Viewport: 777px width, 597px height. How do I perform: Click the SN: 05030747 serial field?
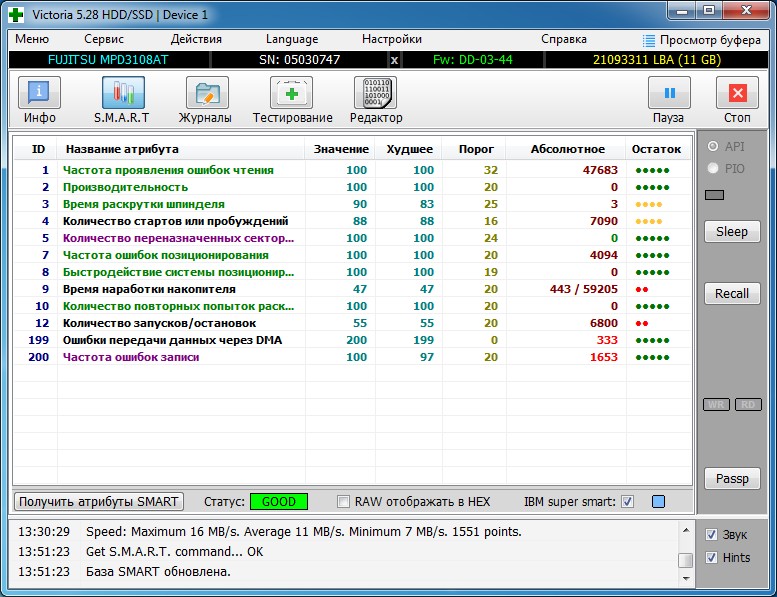[299, 60]
